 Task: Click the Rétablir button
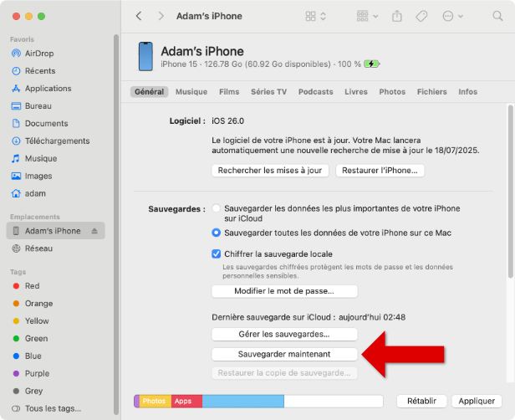coord(421,402)
